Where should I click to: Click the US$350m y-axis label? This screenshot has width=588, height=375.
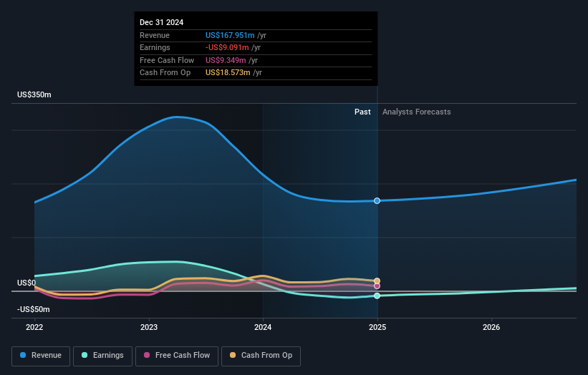click(34, 94)
